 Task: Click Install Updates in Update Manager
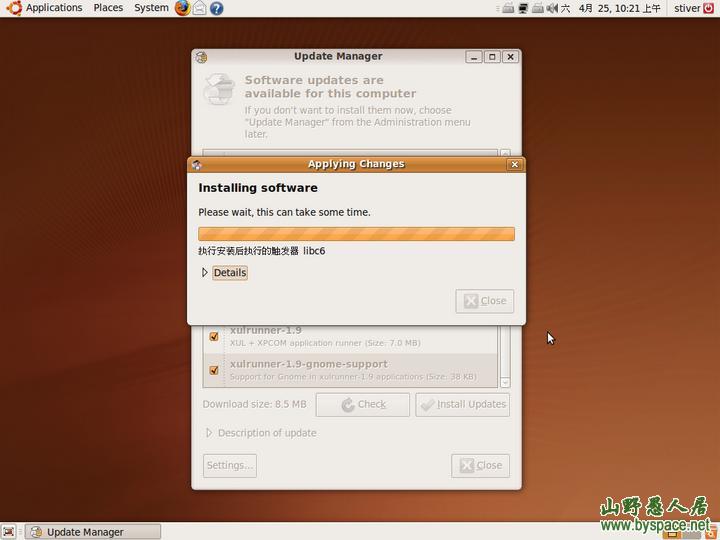pyautogui.click(x=462, y=405)
